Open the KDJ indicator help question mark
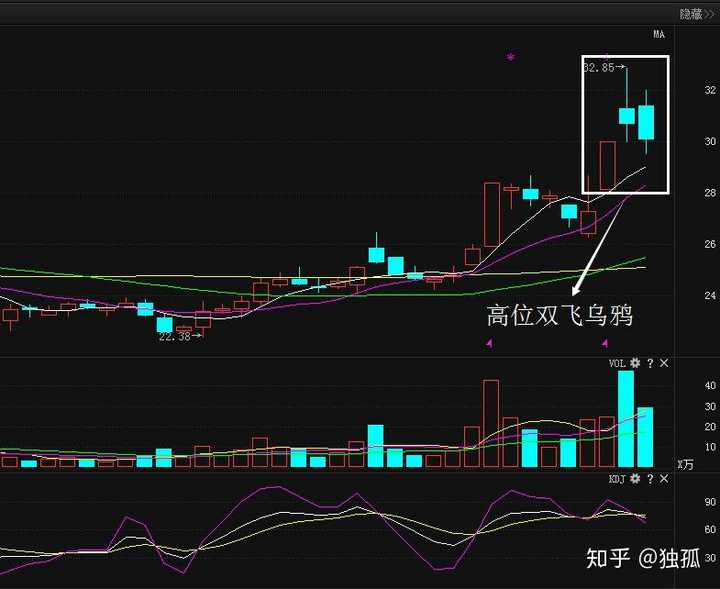 coord(650,479)
